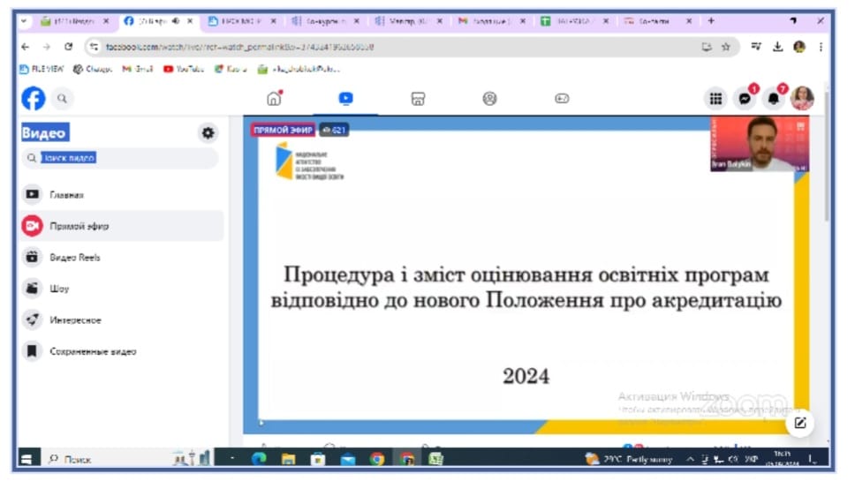Open the Facebook apps grid menu
The image size is (855, 504).
(x=716, y=99)
